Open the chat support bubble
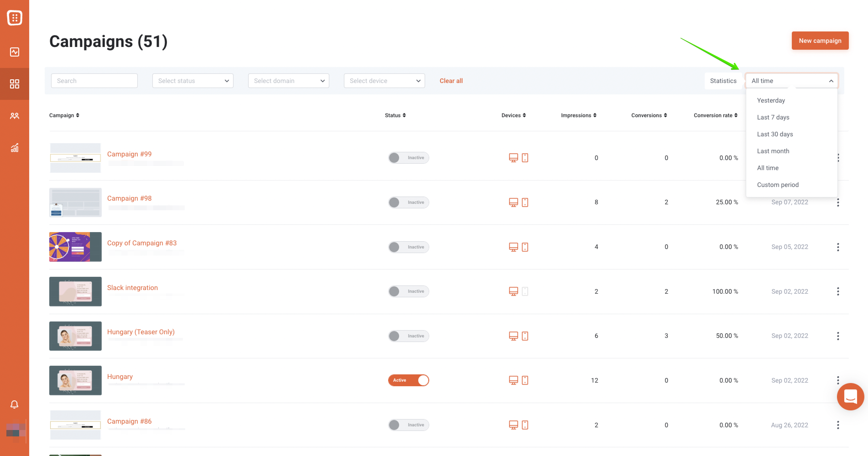The width and height of the screenshot is (868, 456). click(x=850, y=396)
